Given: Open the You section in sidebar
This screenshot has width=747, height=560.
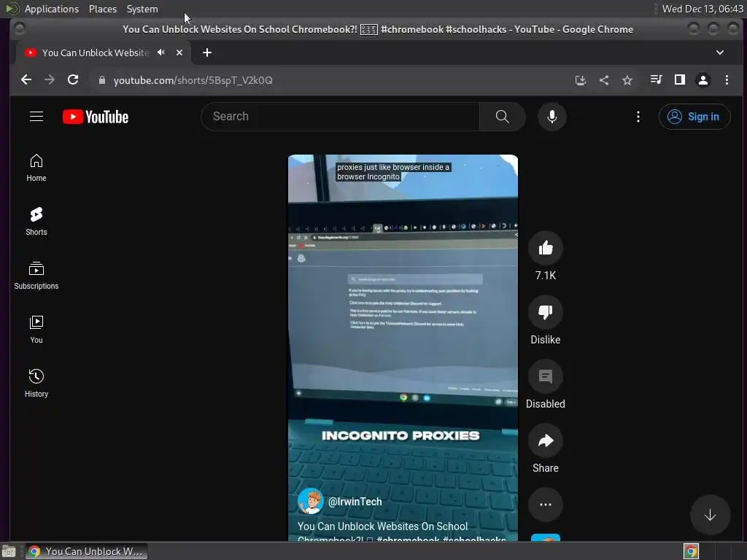Looking at the screenshot, I should click(x=36, y=330).
